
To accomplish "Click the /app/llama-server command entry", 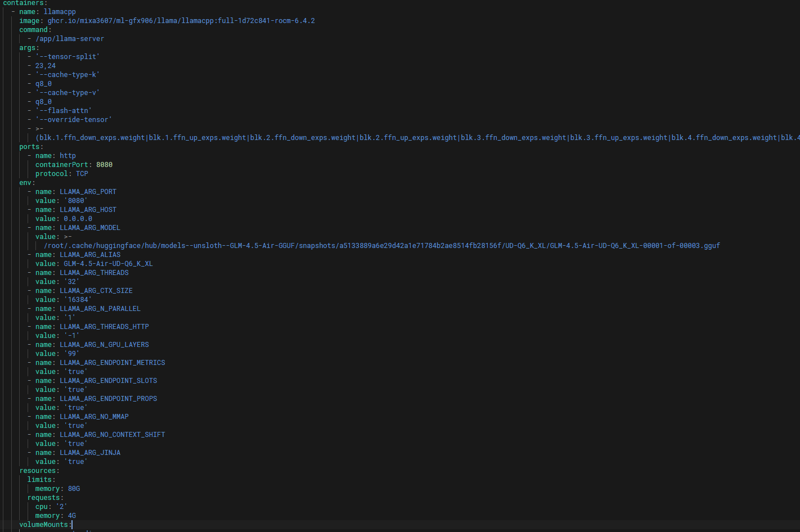I will (70, 39).
